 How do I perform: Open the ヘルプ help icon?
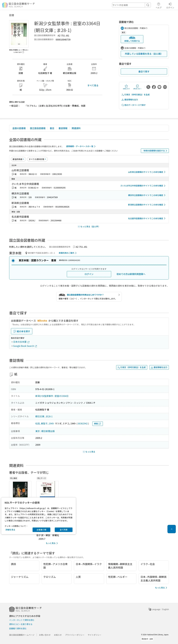[x=159, y=5]
